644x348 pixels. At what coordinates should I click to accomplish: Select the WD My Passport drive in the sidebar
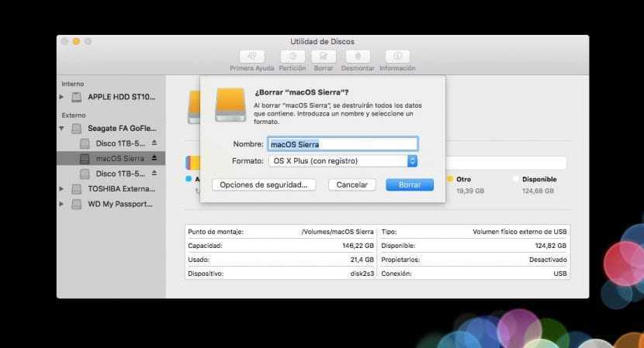[x=120, y=204]
